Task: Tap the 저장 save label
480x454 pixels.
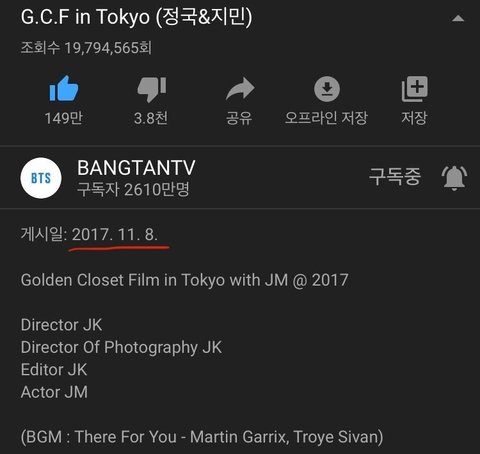Action: [414, 118]
